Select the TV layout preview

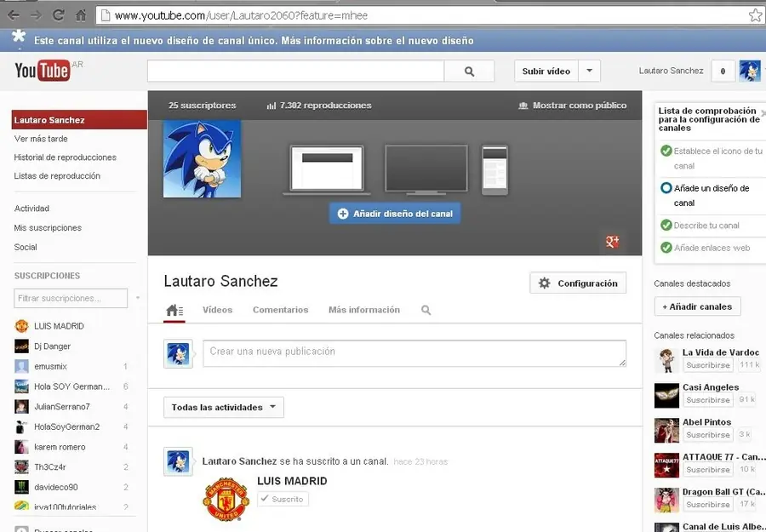click(426, 169)
